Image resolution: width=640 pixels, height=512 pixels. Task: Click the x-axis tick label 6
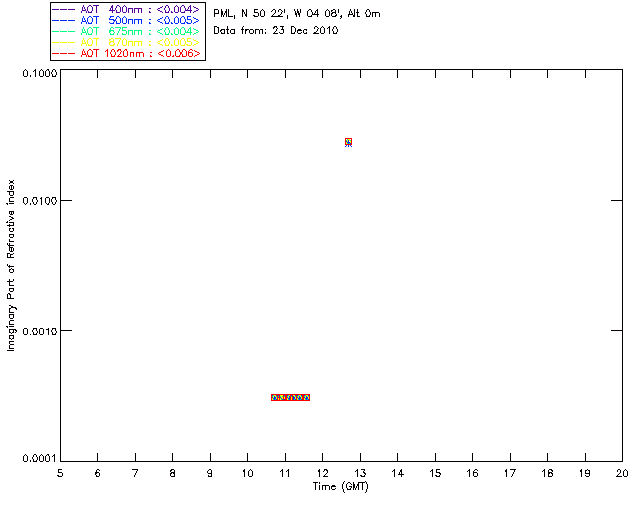point(98,473)
